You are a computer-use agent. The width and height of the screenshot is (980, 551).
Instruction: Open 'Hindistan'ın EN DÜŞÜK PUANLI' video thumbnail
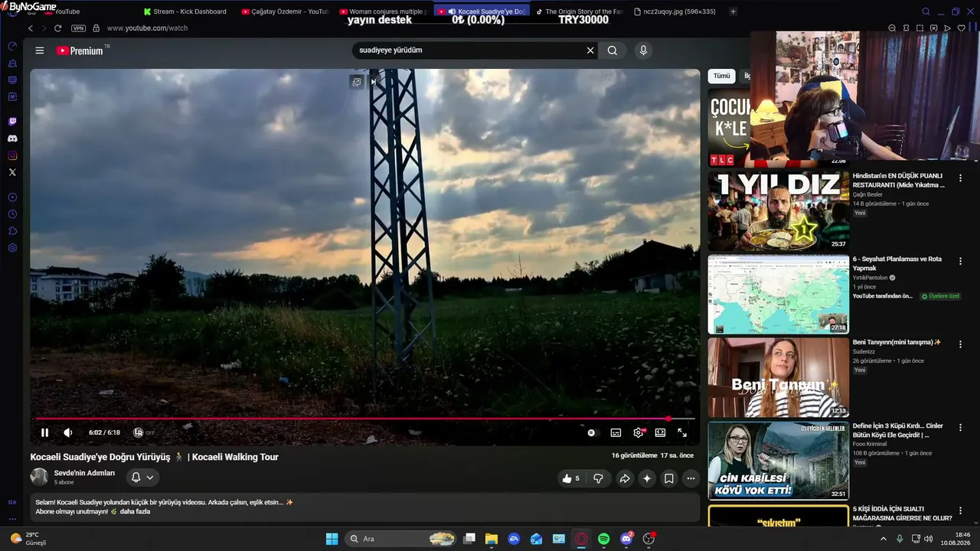(779, 210)
